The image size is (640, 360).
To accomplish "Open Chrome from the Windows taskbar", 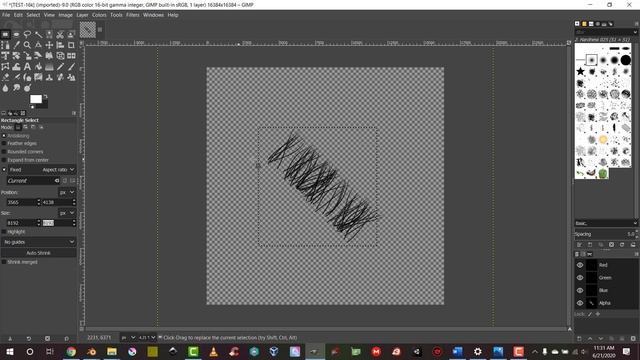I will pos(71,351).
